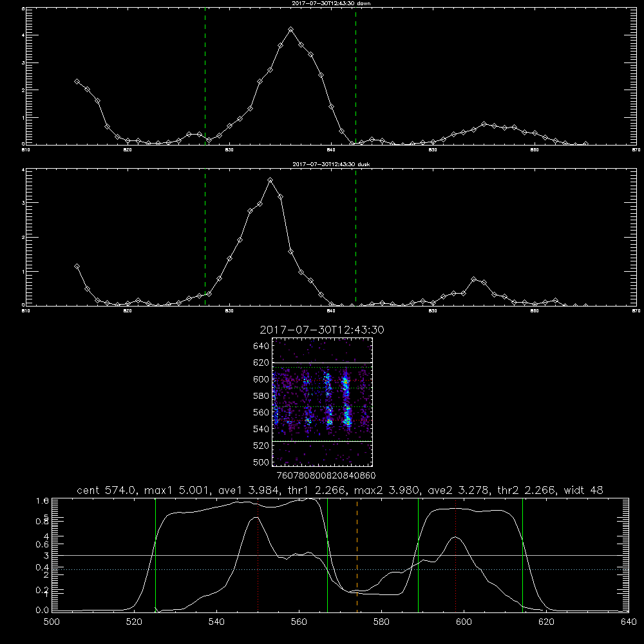Click the dusk plot title '2017-07-30T12:43:30 dusk'
This screenshot has height=644, width=644.
[331, 164]
